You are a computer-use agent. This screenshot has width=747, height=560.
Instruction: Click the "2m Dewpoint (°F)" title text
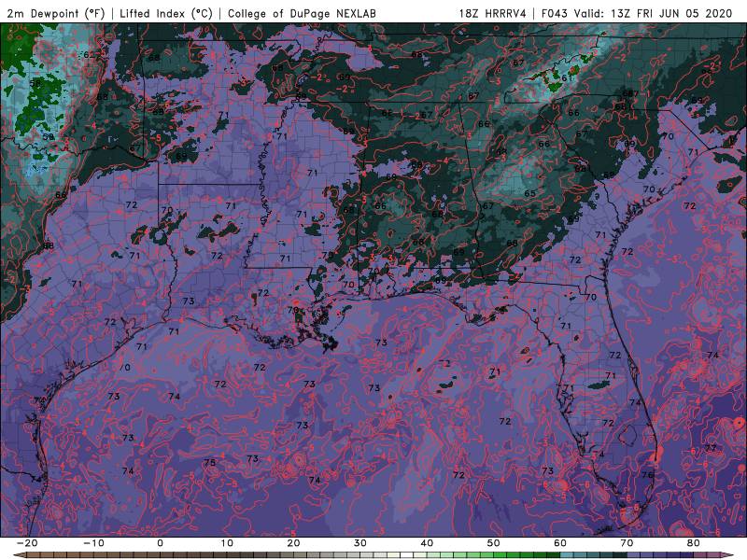pyautogui.click(x=56, y=13)
